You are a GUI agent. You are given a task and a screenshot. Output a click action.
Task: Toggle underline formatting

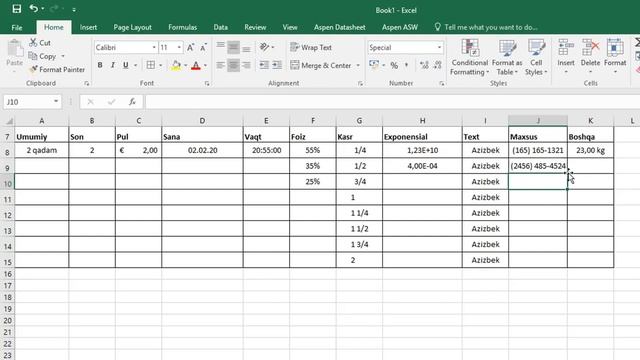coord(126,65)
